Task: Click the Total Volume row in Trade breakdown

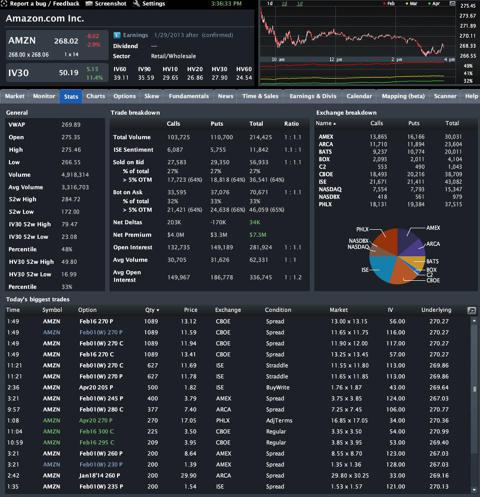Action: tap(209, 137)
